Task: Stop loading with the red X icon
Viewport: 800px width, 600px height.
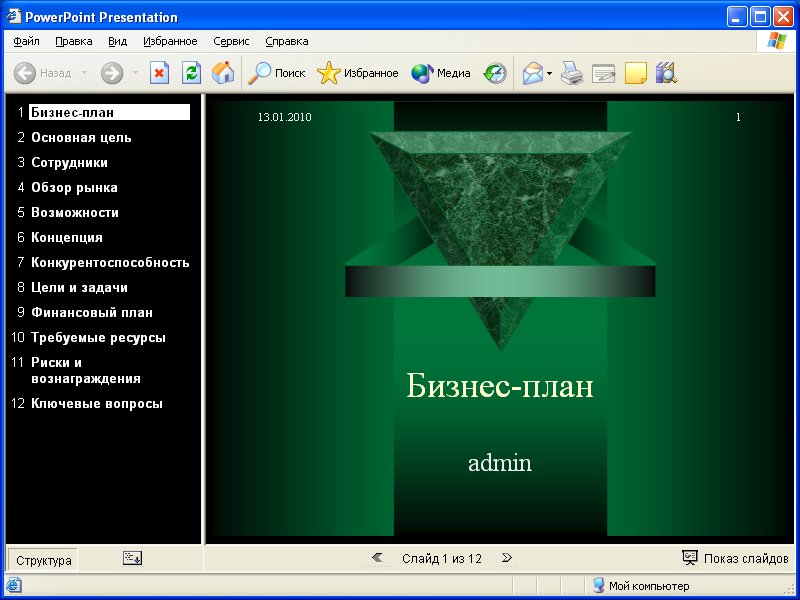Action: tap(159, 73)
